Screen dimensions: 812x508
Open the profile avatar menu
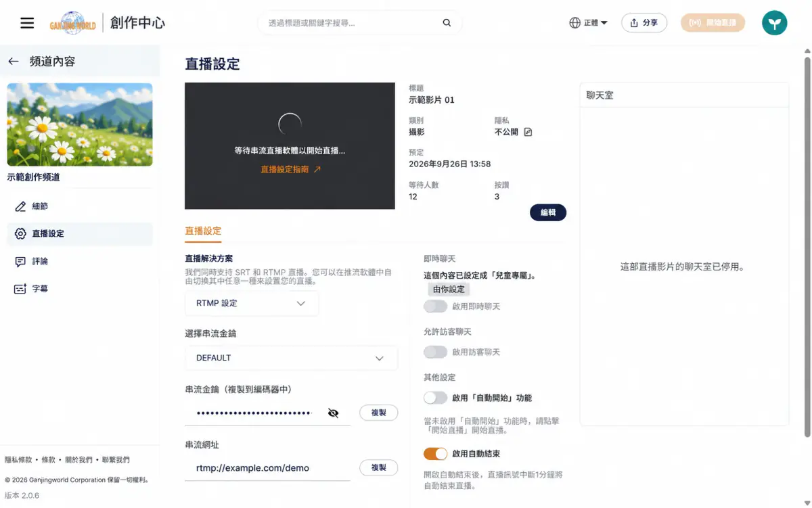(774, 23)
